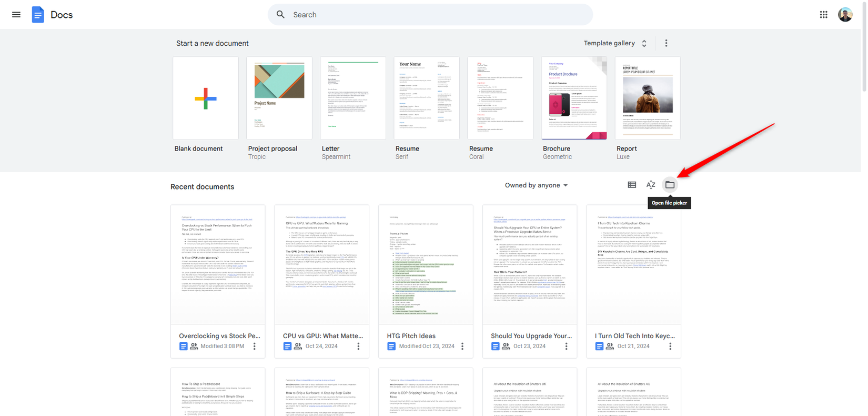Click Docs file icon on HTG Pitch Ideas

click(391, 346)
